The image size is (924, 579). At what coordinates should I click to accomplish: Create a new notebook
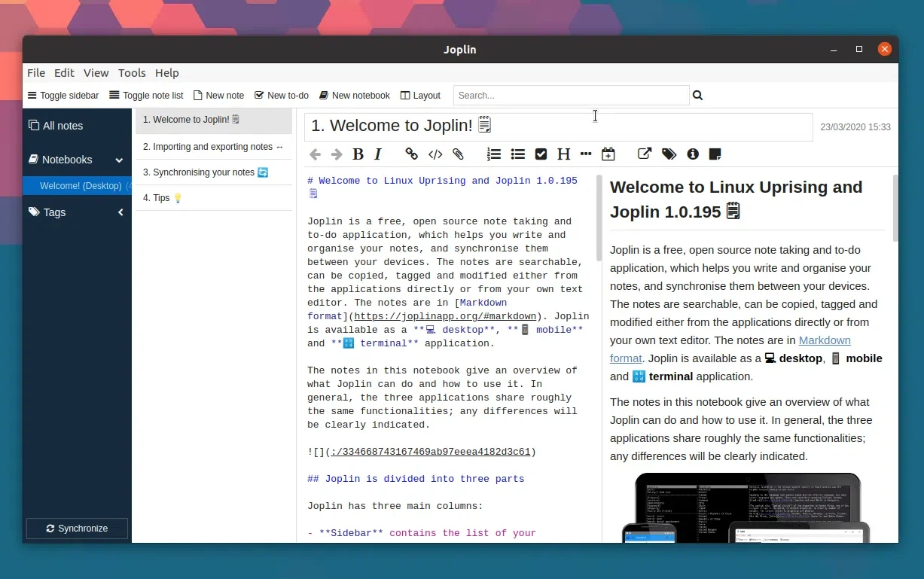pos(355,96)
